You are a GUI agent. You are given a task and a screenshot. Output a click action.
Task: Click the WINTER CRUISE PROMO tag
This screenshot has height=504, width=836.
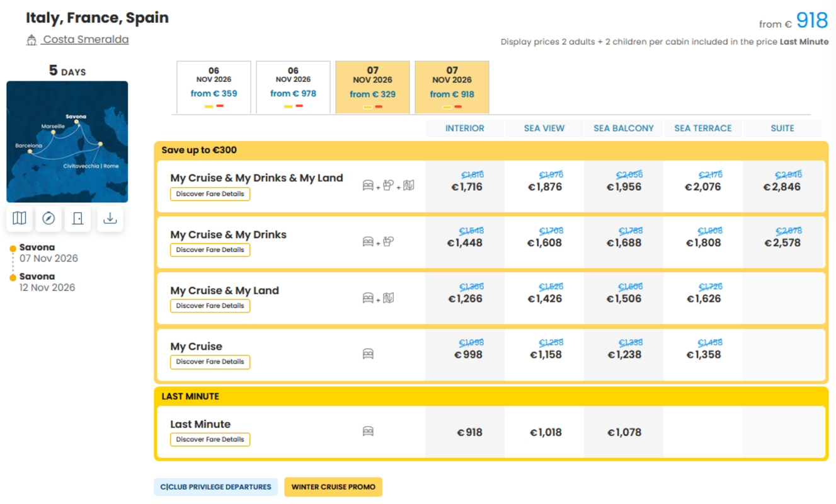point(333,487)
